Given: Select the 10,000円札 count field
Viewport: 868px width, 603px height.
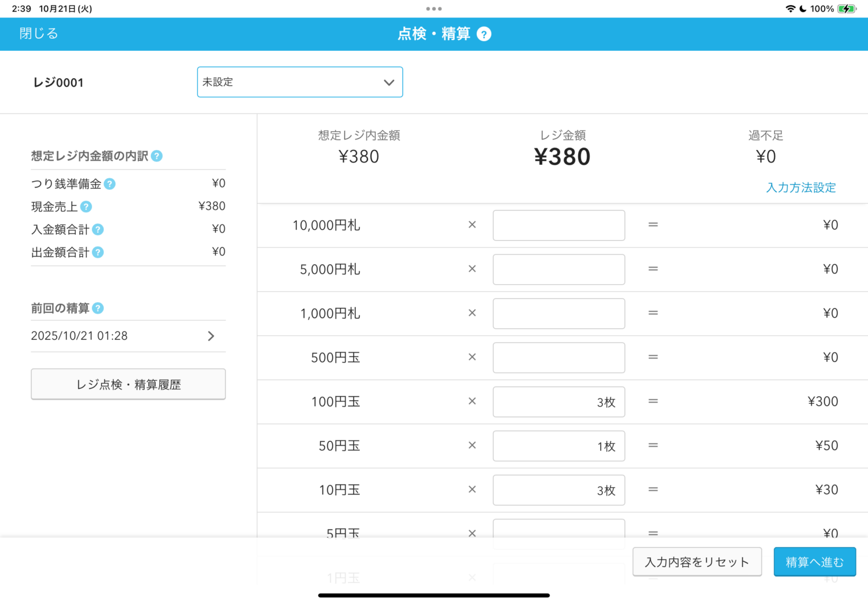Looking at the screenshot, I should (558, 225).
